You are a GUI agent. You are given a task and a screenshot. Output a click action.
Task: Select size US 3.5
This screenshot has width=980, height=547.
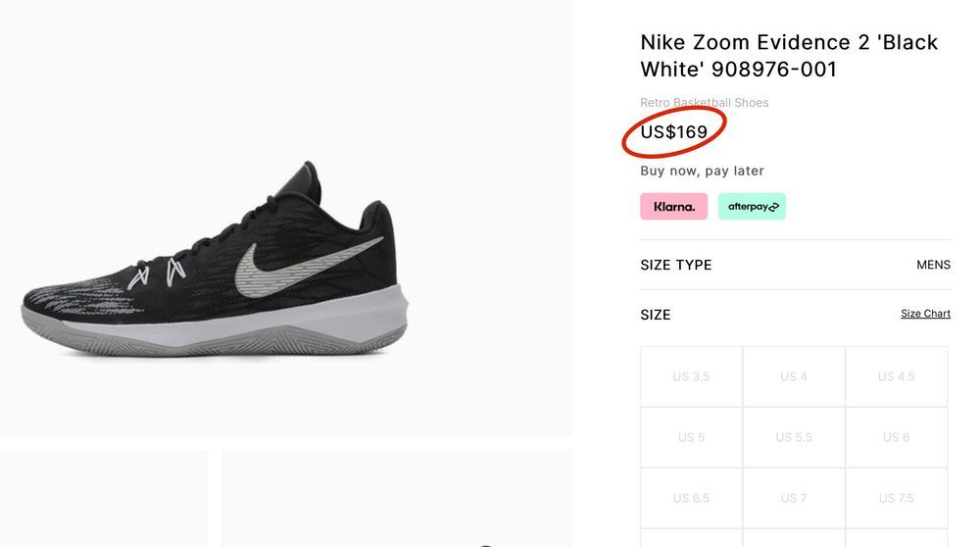click(x=691, y=376)
